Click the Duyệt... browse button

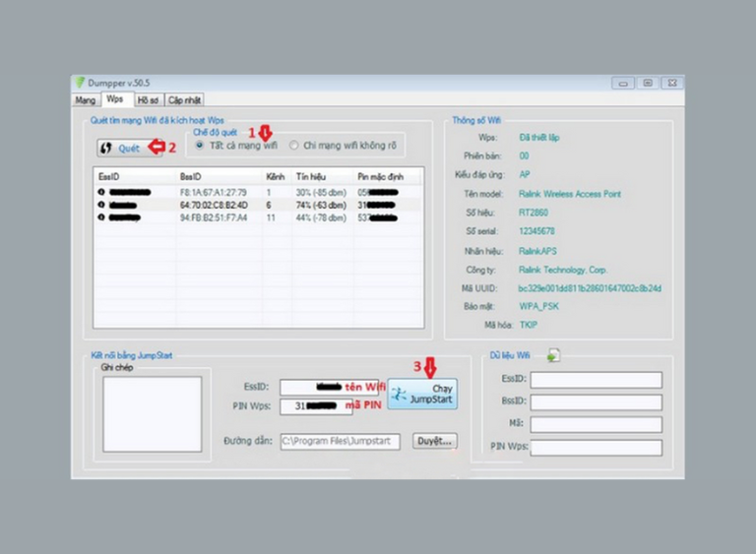click(x=434, y=441)
